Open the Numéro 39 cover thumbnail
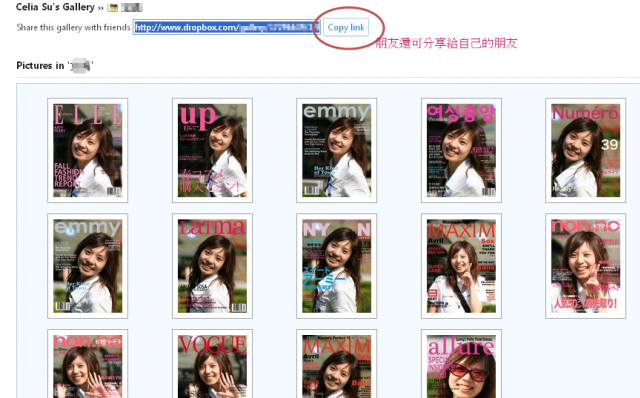Screen dimensions: 640x398 [585, 150]
